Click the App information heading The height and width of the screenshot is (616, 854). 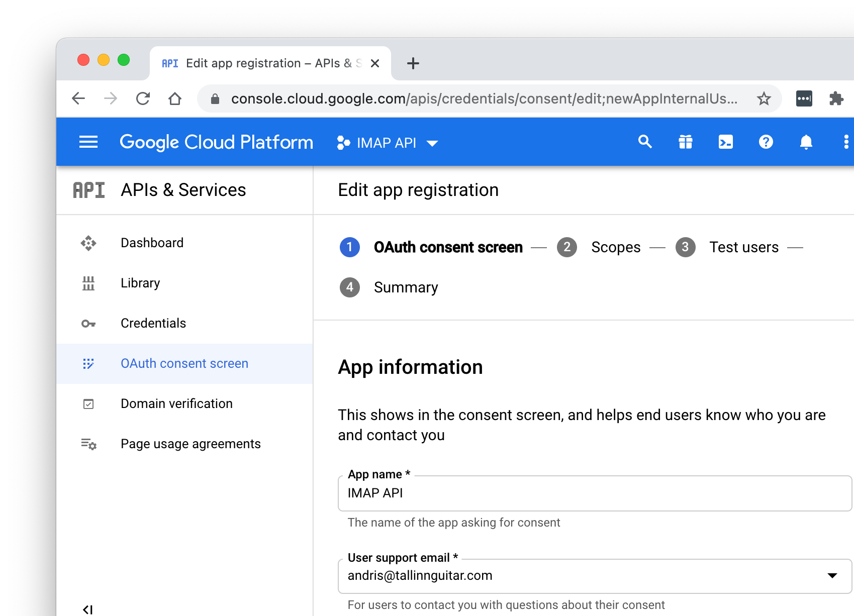pyautogui.click(x=410, y=367)
